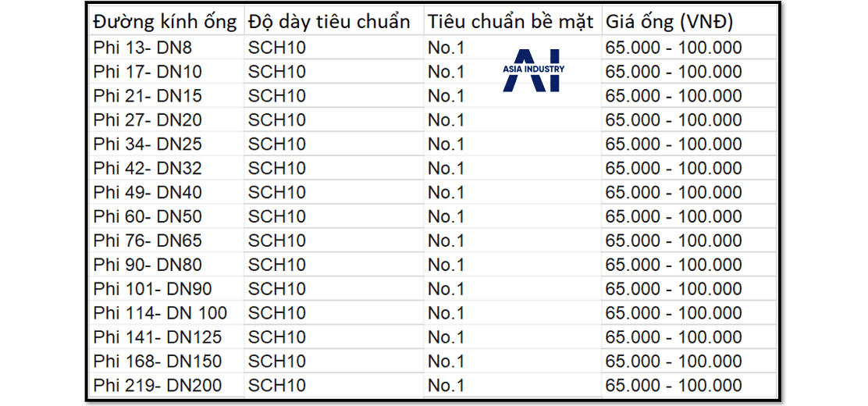Click the SCH10 cell in the Phi 168- DN150 row
This screenshot has height=406, width=868.
coord(277,361)
